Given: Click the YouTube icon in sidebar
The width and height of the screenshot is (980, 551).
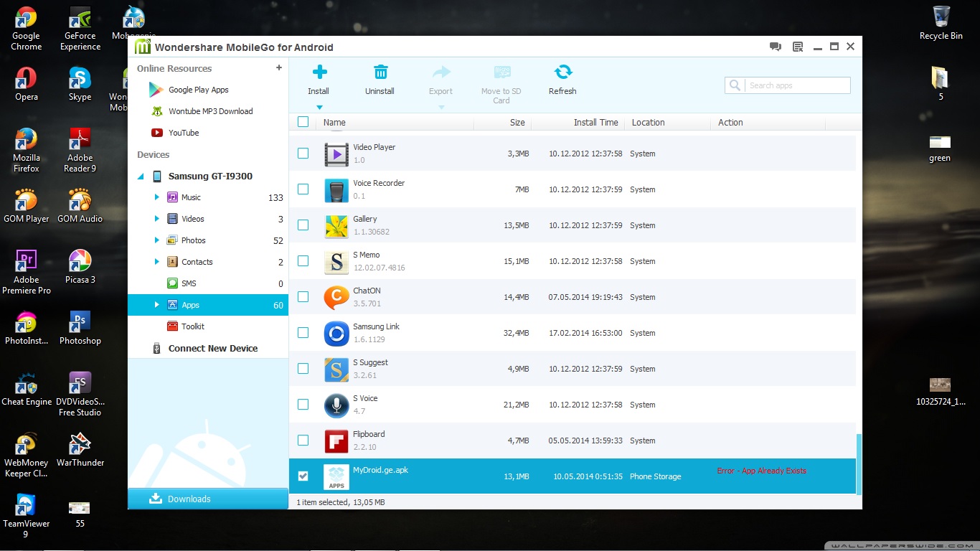Looking at the screenshot, I should [156, 133].
